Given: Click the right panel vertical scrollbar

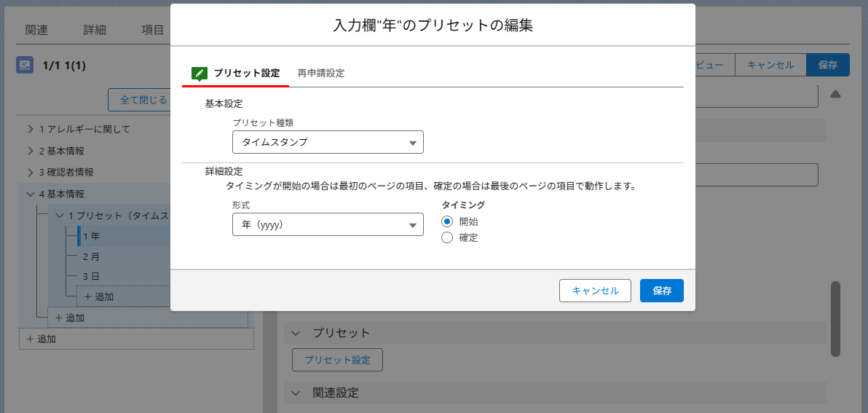Looking at the screenshot, I should tap(836, 319).
